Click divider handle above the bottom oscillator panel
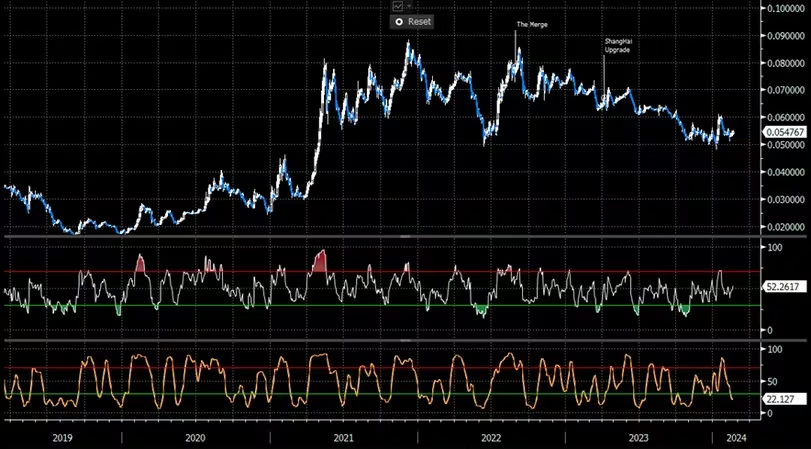811x449 pixels. (x=405, y=339)
